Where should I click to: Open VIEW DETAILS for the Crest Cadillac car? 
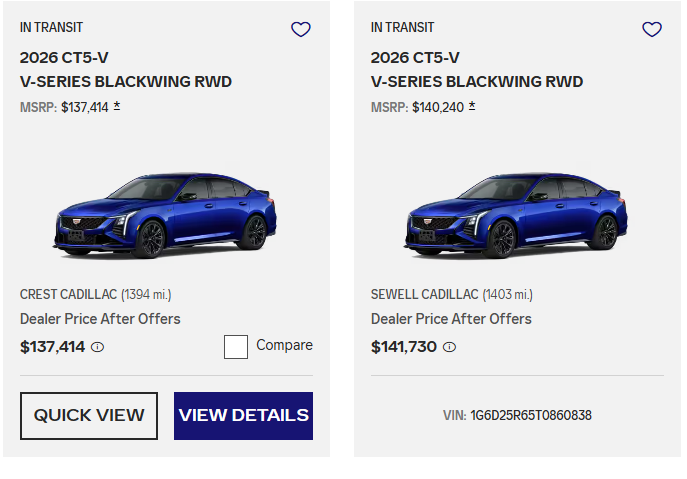tap(243, 416)
